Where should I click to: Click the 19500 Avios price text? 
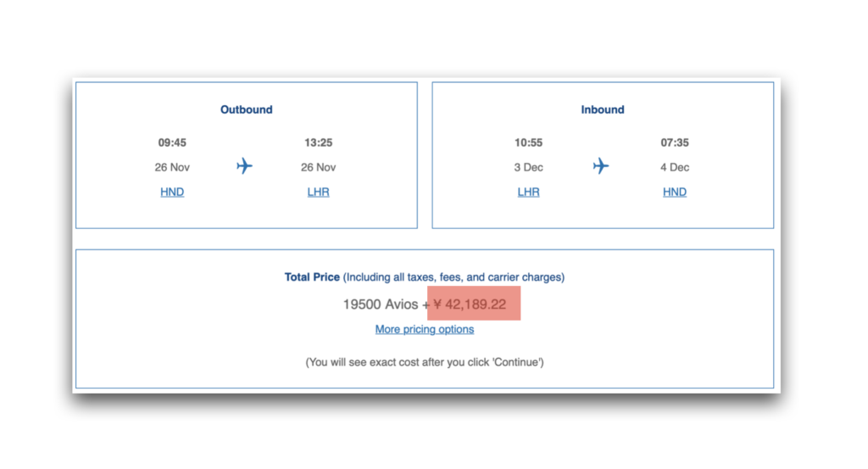tap(381, 304)
